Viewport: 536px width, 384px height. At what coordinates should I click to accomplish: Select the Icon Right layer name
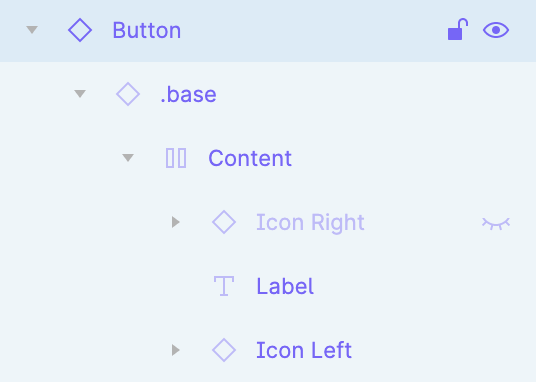(x=310, y=223)
